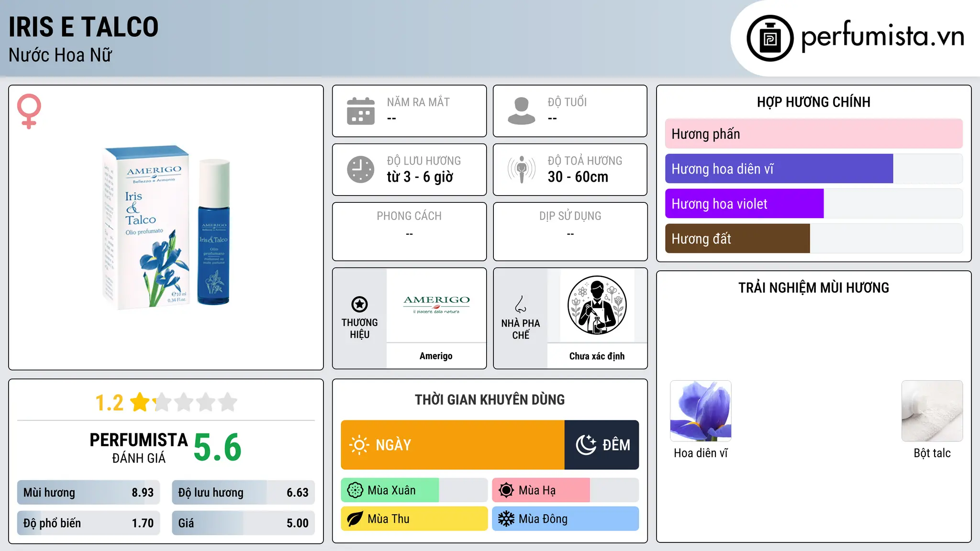Click the last gray rating star
This screenshot has height=551, width=980.
pyautogui.click(x=228, y=402)
